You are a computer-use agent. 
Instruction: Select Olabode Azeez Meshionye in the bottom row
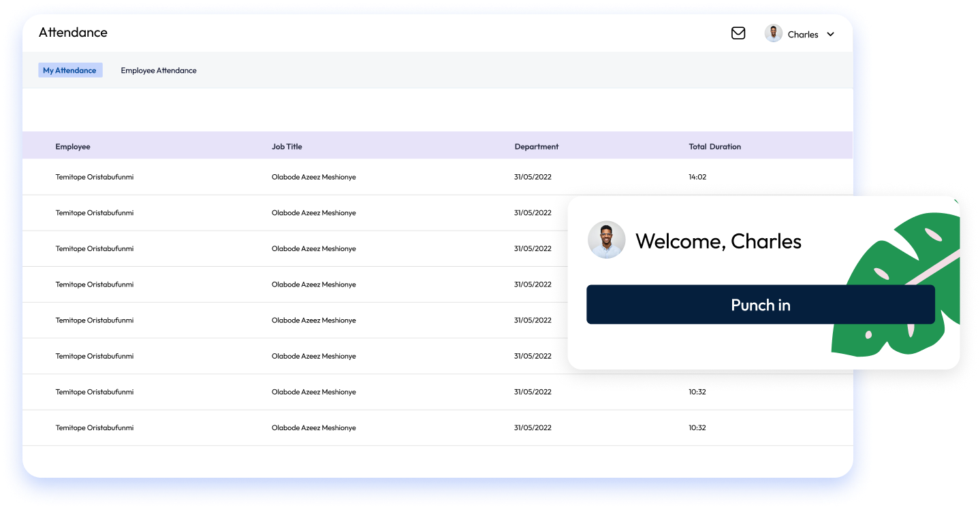coord(314,427)
